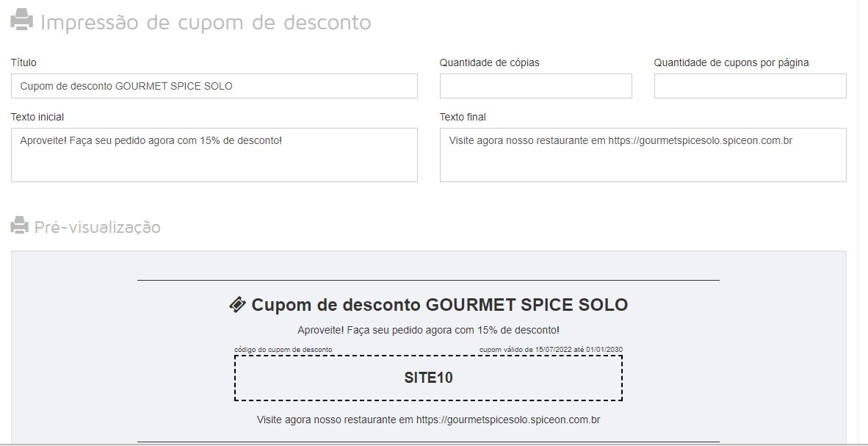Click the vertical scrollbar at the right edge

coord(863,222)
